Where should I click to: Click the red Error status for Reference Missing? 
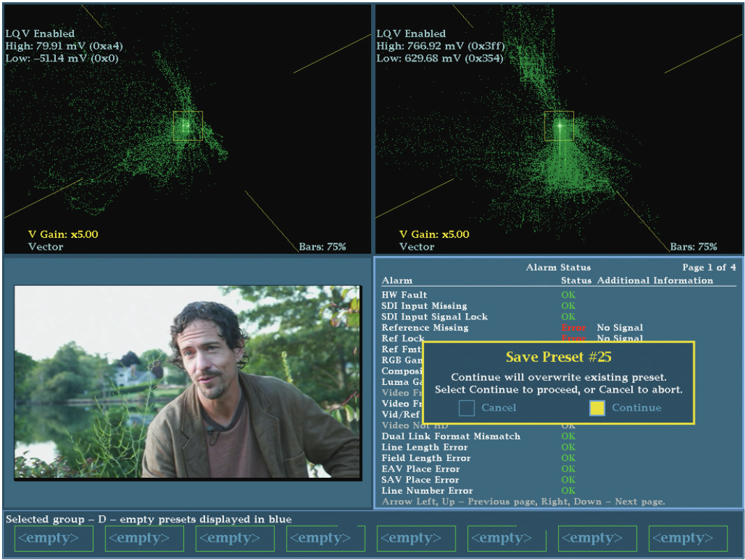coord(573,328)
